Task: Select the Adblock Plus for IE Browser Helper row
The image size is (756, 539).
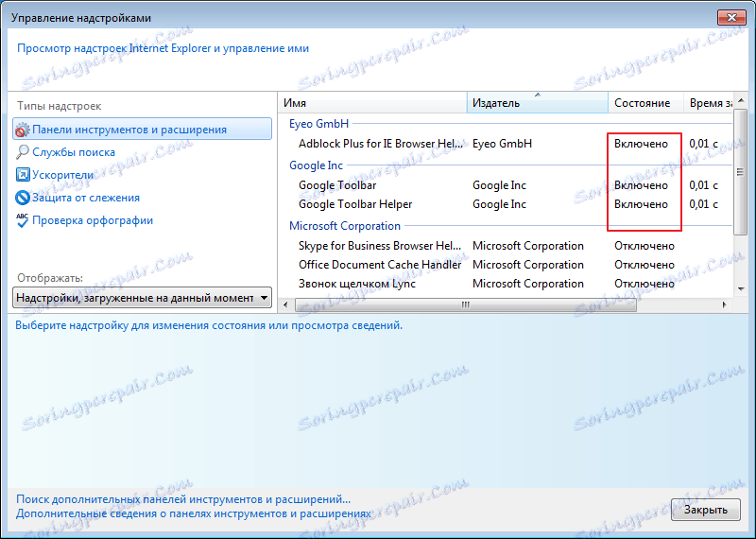Action: (x=506, y=144)
